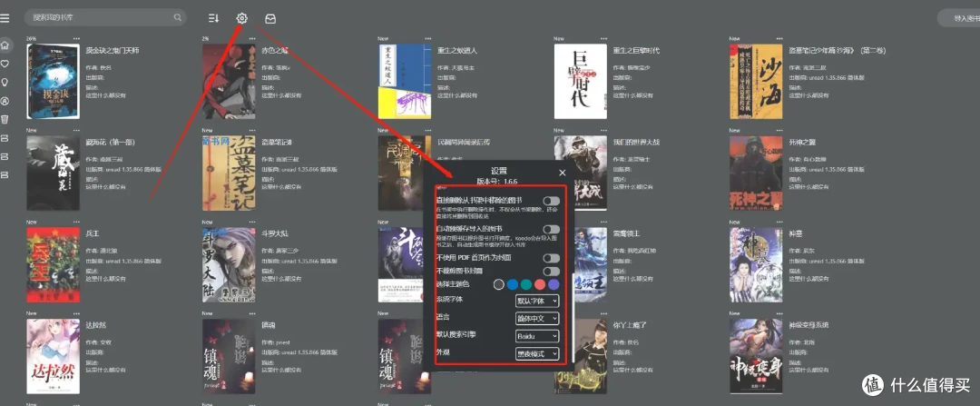Viewport: 980px width, 406px height.
Task: Open more options for 斗罗大陆
Action: point(252,223)
